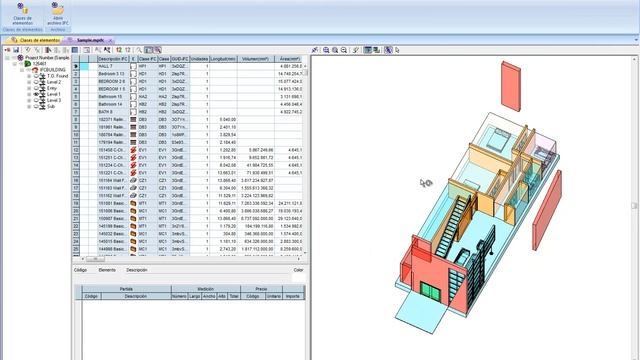Toggle visibility eye of Level 1
The image size is (640, 360).
pos(36,94)
